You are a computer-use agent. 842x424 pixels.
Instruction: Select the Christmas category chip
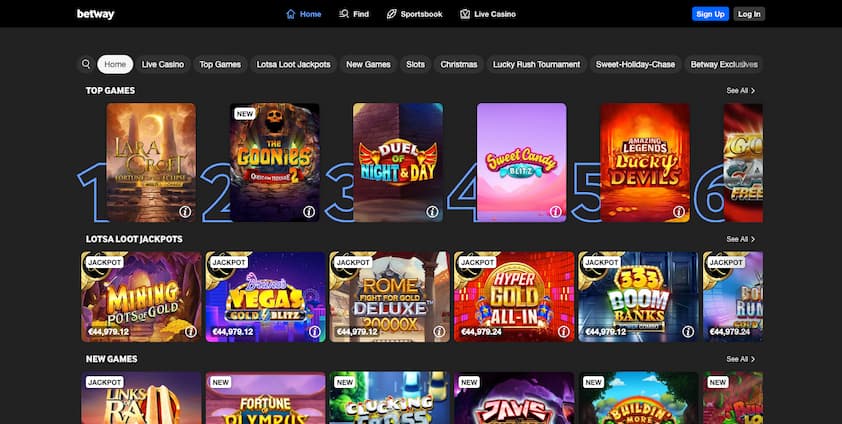(x=459, y=64)
